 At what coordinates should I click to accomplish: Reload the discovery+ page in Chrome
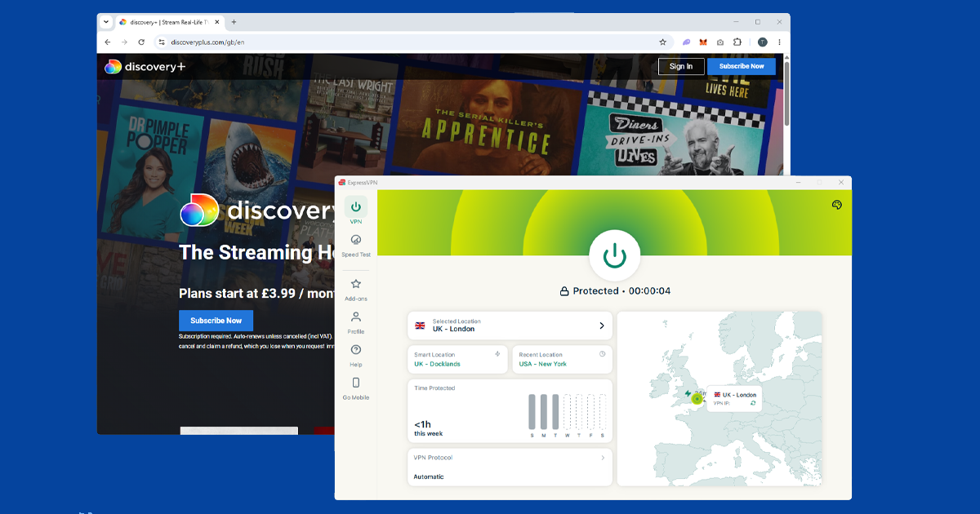coord(141,42)
